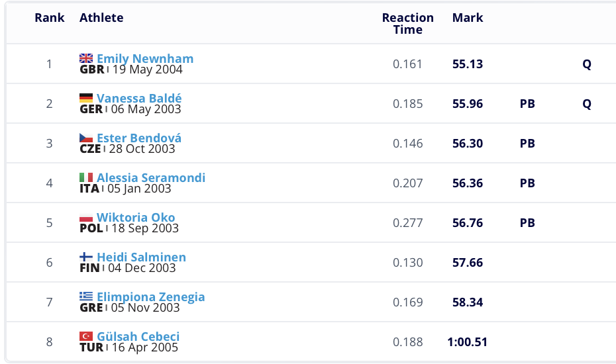Click the Czech flag beside Ester Bendová
This screenshot has width=616, height=364.
(x=86, y=138)
